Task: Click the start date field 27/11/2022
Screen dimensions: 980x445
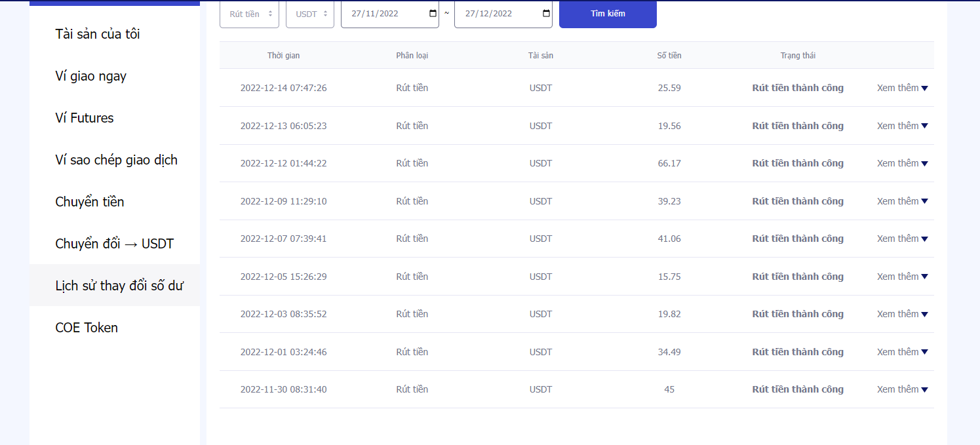Action: (x=389, y=14)
